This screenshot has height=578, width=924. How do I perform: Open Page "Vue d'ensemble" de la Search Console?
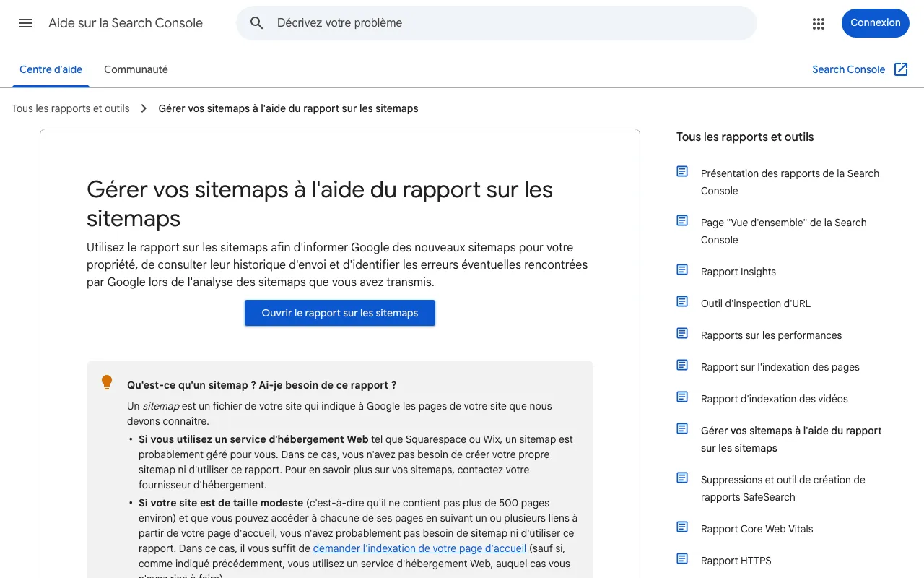point(784,231)
